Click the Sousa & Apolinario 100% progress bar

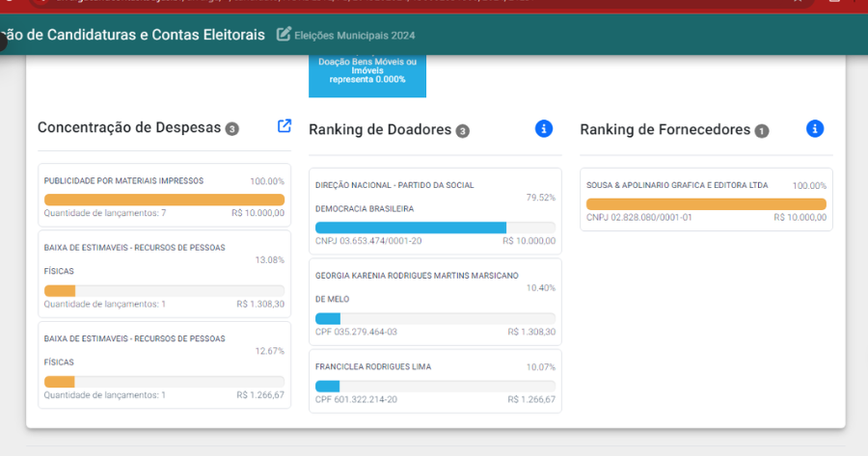point(706,204)
